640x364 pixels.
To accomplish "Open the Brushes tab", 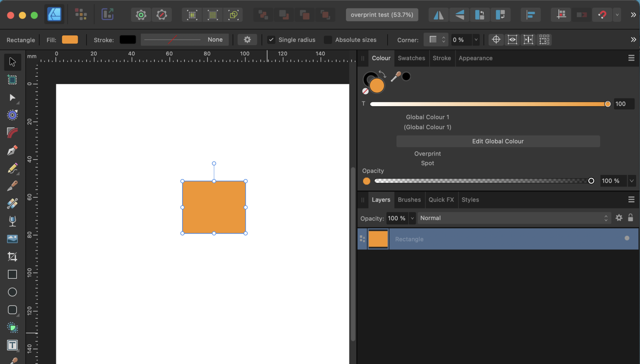I will (409, 199).
